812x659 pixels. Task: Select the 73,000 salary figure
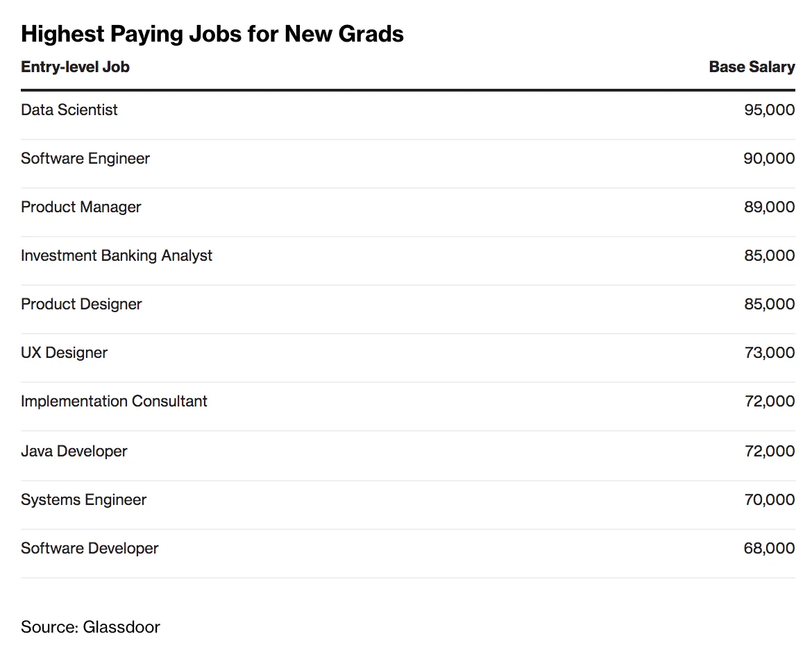coord(769,353)
